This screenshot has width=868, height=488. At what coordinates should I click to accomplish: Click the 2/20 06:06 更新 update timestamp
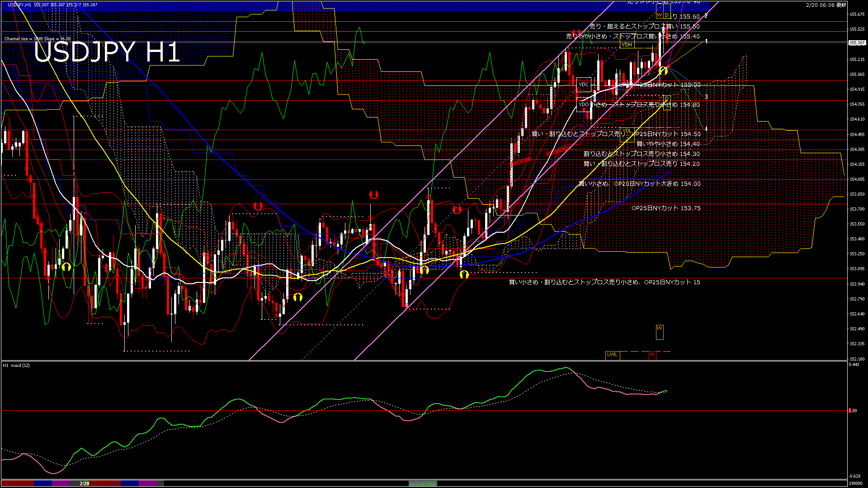pyautogui.click(x=826, y=5)
